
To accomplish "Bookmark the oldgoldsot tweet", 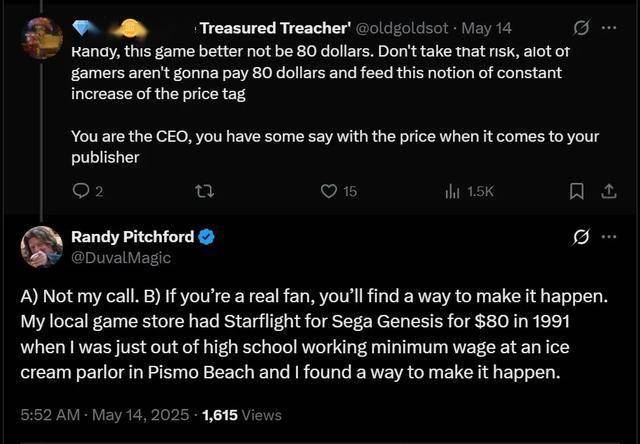I will click(x=576, y=191).
